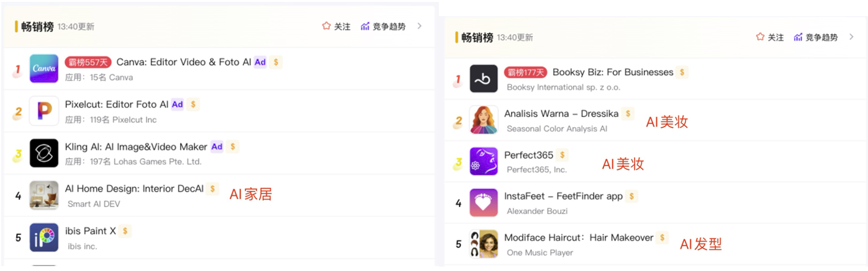Screen dimensions: 868x271
Task: Click the 霸榜177天 badge on Booksy
Action: 525,72
